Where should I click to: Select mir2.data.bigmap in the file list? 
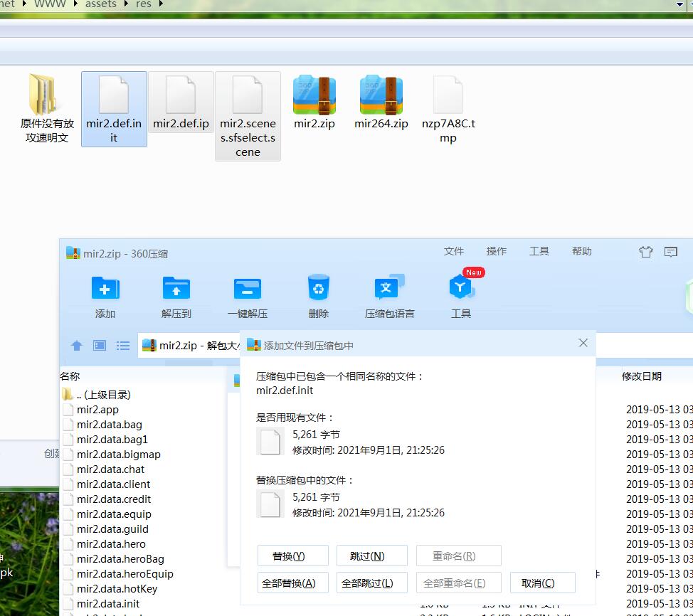(x=118, y=455)
